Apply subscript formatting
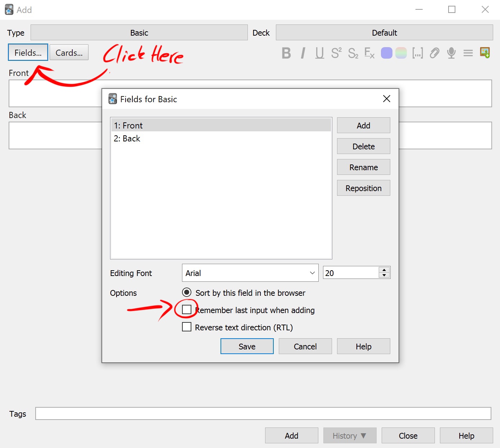This screenshot has height=448, width=500. coord(353,53)
